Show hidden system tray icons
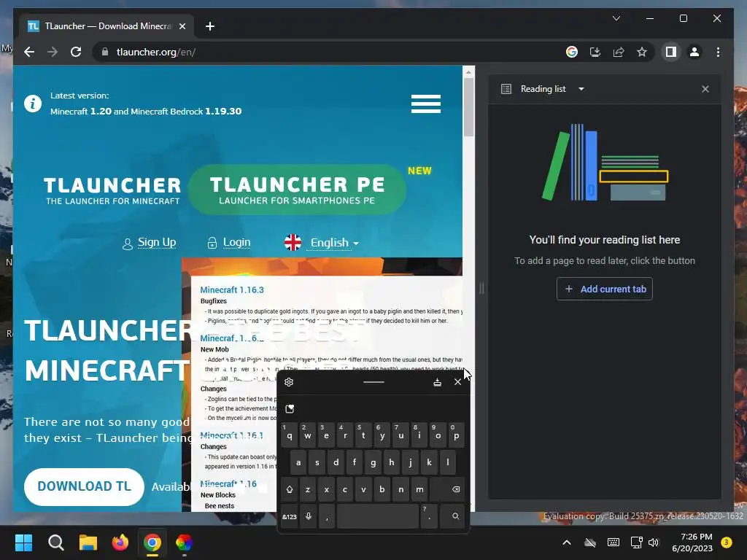747x560 pixels. coord(566,542)
